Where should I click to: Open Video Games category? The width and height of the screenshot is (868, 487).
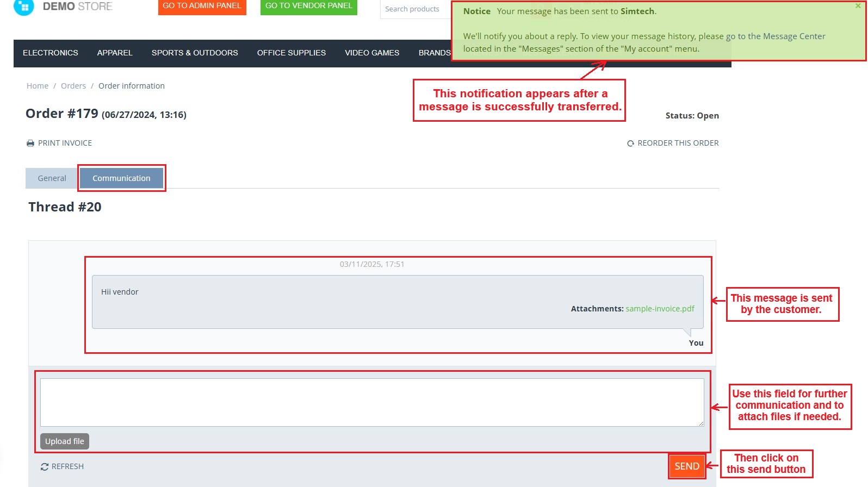point(372,53)
